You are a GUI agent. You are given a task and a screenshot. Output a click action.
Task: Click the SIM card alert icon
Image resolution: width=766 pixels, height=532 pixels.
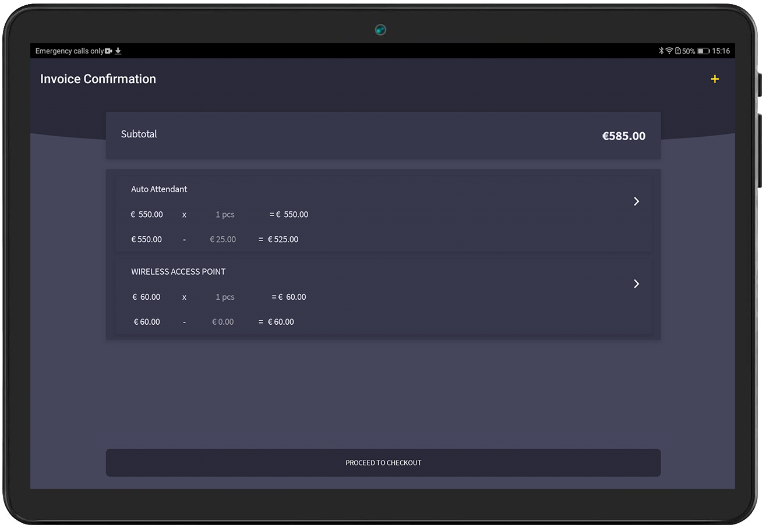677,51
